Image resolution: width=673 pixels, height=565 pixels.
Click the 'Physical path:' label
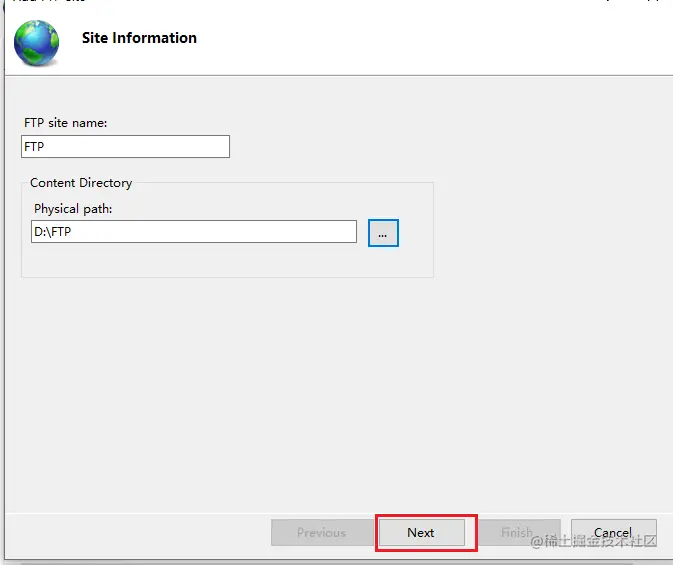click(73, 209)
